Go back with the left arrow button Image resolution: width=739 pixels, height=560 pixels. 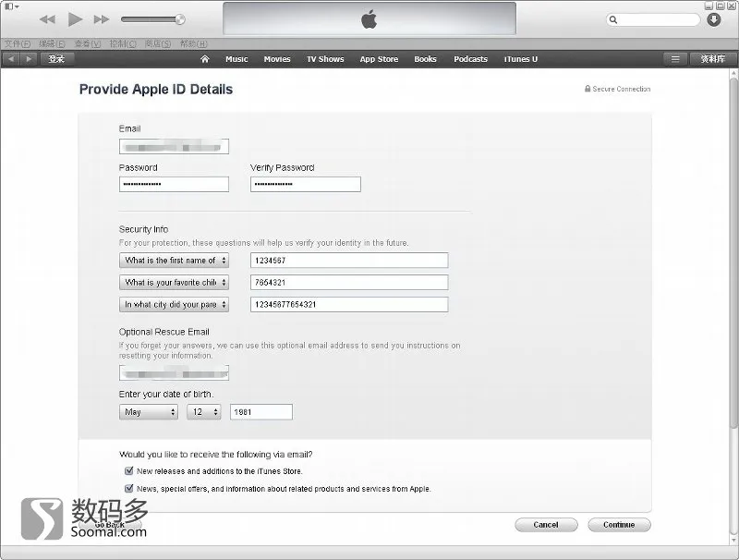(11, 59)
